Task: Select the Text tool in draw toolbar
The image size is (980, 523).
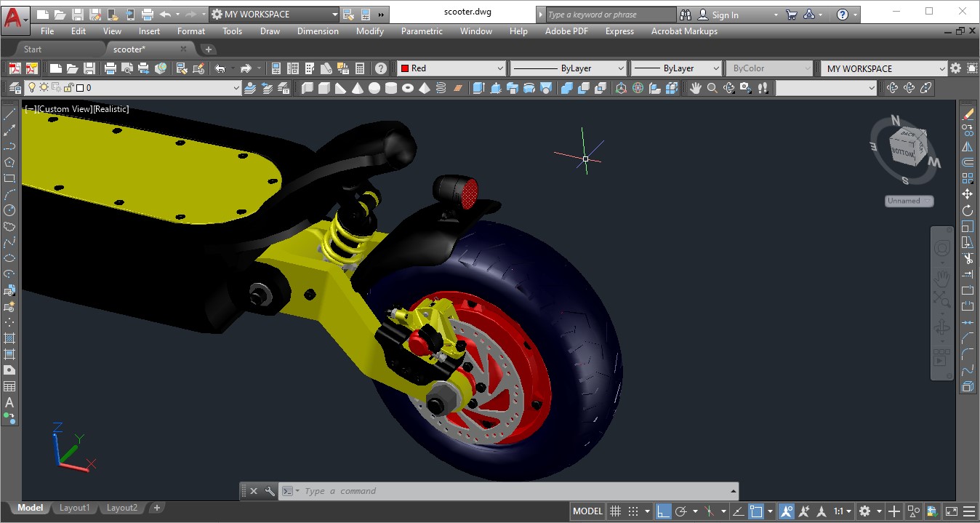Action: [x=9, y=402]
